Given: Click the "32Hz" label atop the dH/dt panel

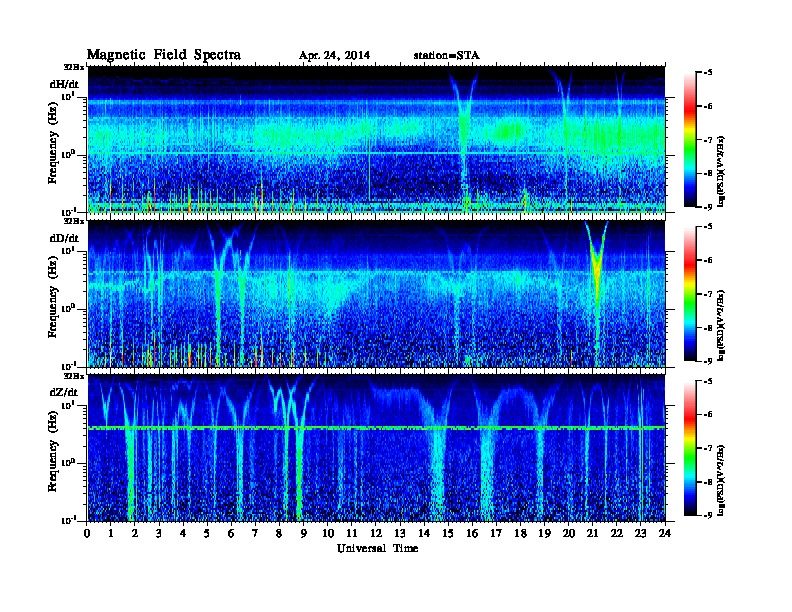Looking at the screenshot, I should 74,67.
